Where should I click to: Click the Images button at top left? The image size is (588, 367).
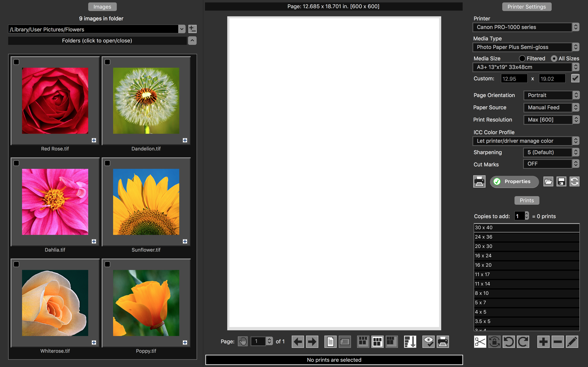pyautogui.click(x=102, y=7)
